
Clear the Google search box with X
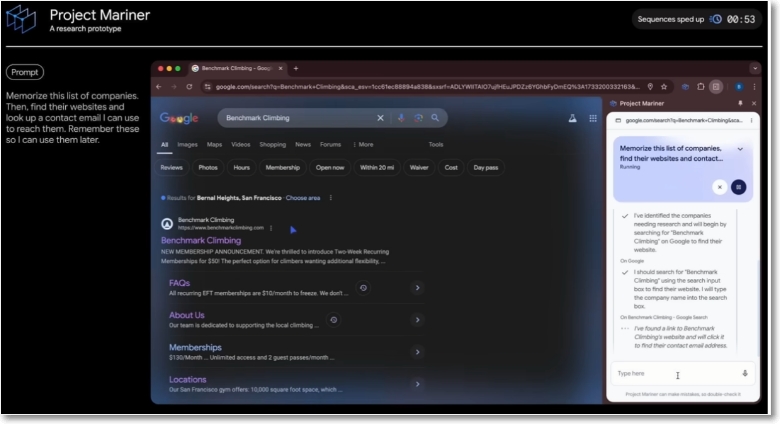tap(380, 118)
